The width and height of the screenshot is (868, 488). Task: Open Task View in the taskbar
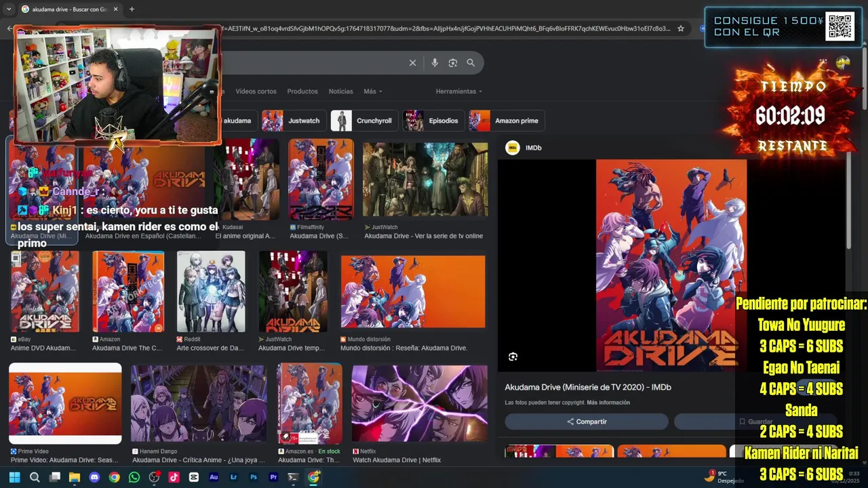pos(55,477)
